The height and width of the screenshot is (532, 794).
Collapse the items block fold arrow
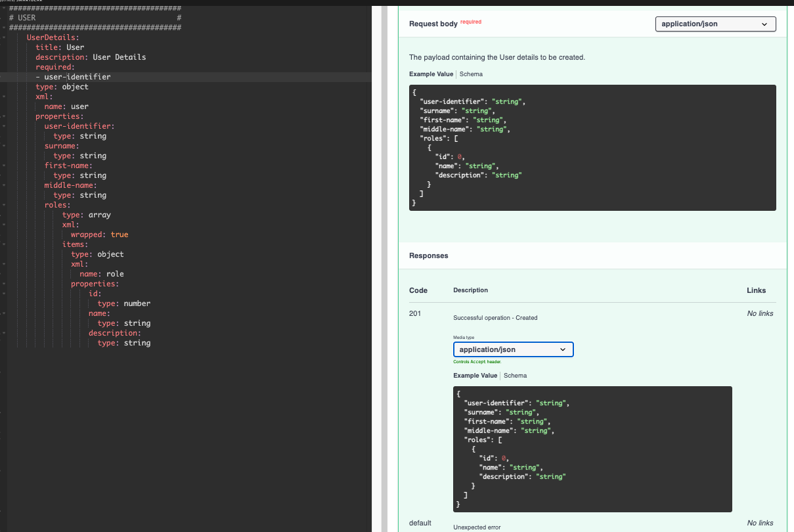(4, 244)
